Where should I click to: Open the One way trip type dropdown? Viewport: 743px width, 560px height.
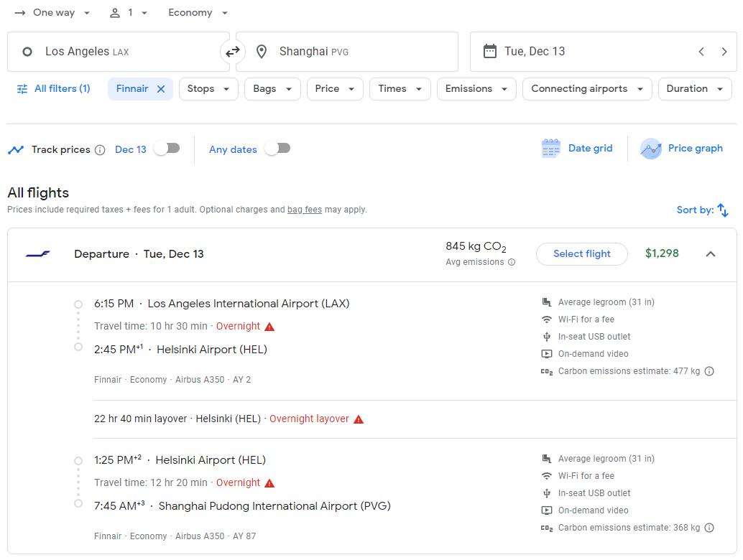click(53, 13)
